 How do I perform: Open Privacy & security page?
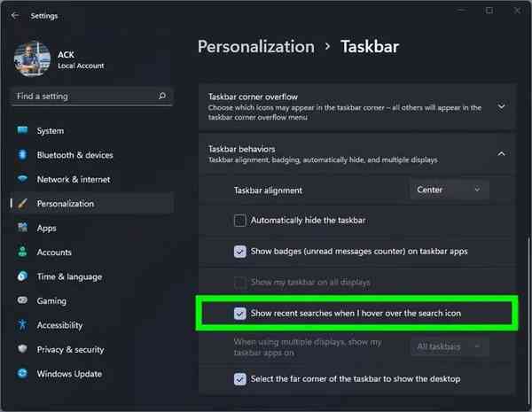[70, 350]
